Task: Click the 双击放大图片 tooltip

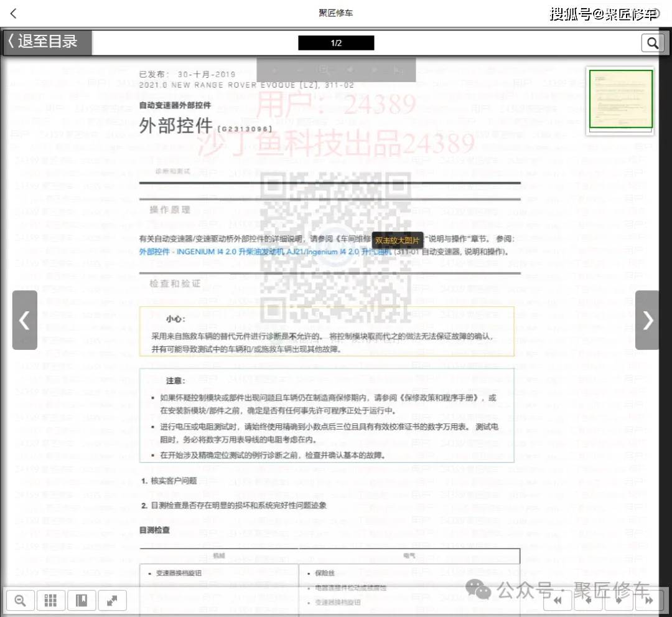Action: (397, 240)
